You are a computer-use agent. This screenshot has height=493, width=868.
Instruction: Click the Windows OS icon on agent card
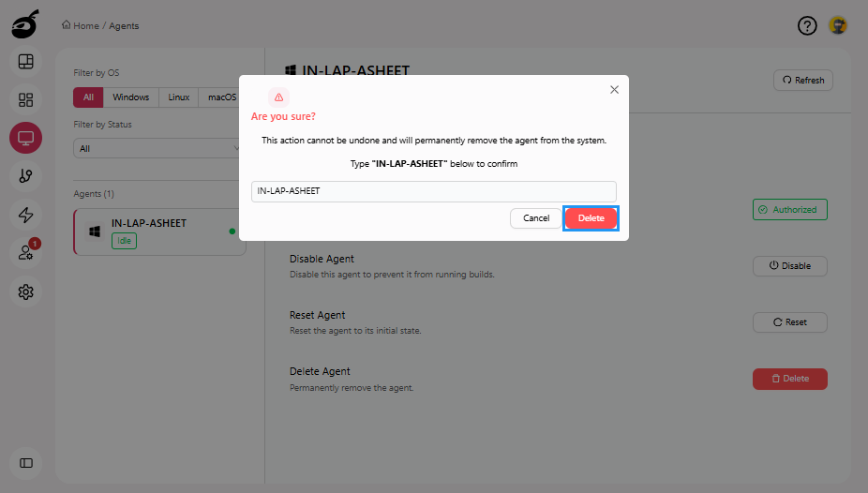(95, 232)
